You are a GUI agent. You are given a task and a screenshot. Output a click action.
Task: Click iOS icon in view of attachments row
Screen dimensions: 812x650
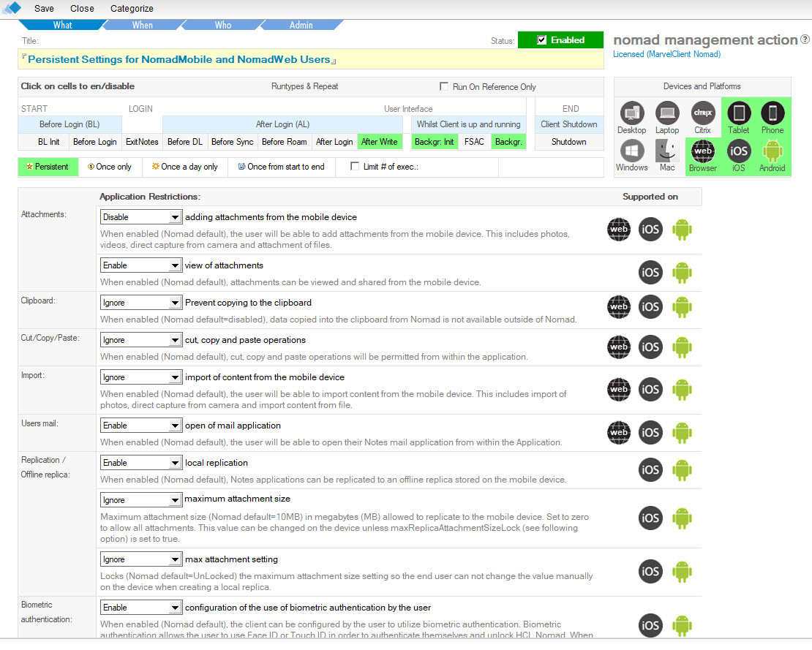(650, 272)
